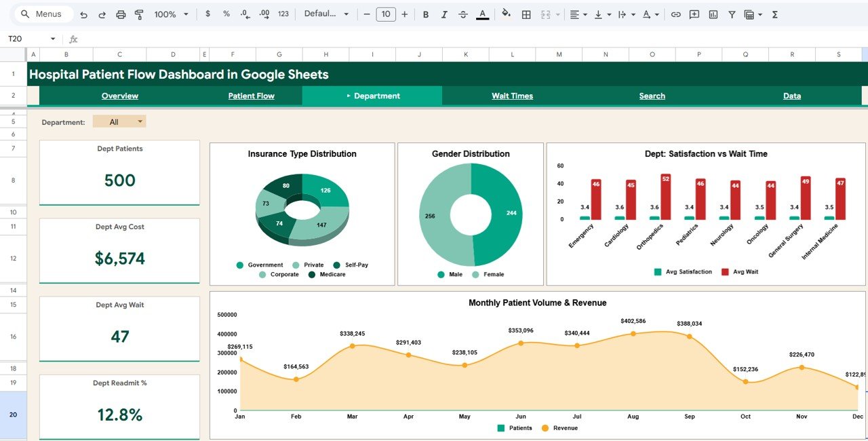Open the Print dialog icon
The height and width of the screenshot is (441, 868).
click(x=120, y=14)
